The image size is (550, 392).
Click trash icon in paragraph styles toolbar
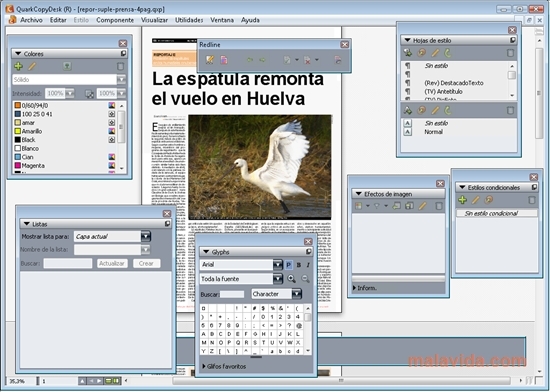(510, 53)
